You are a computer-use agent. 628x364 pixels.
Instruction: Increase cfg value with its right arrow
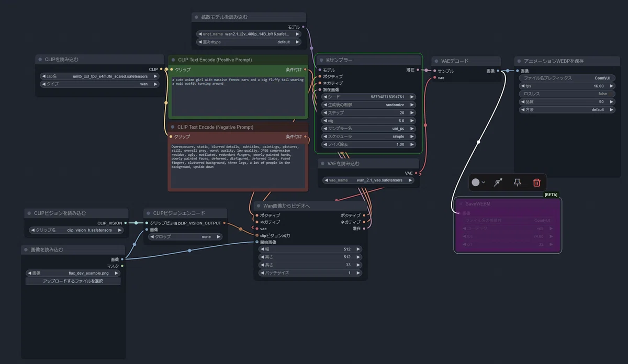coord(412,121)
